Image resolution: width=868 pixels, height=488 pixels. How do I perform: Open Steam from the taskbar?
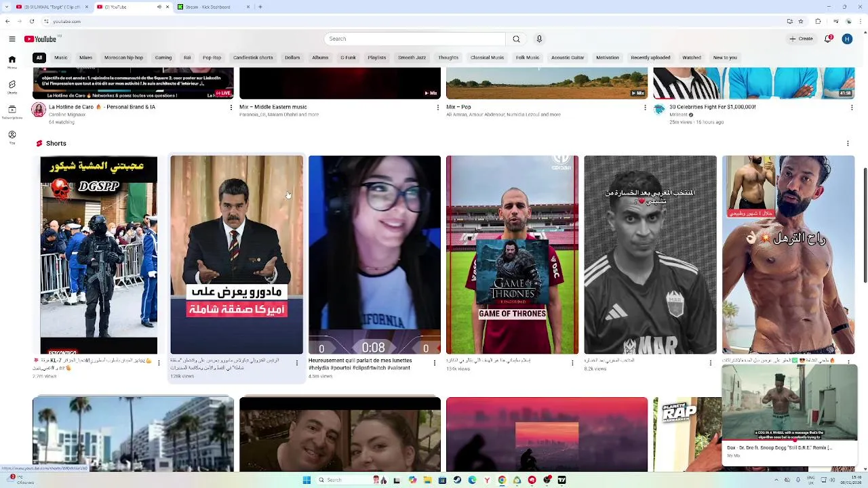click(457, 480)
